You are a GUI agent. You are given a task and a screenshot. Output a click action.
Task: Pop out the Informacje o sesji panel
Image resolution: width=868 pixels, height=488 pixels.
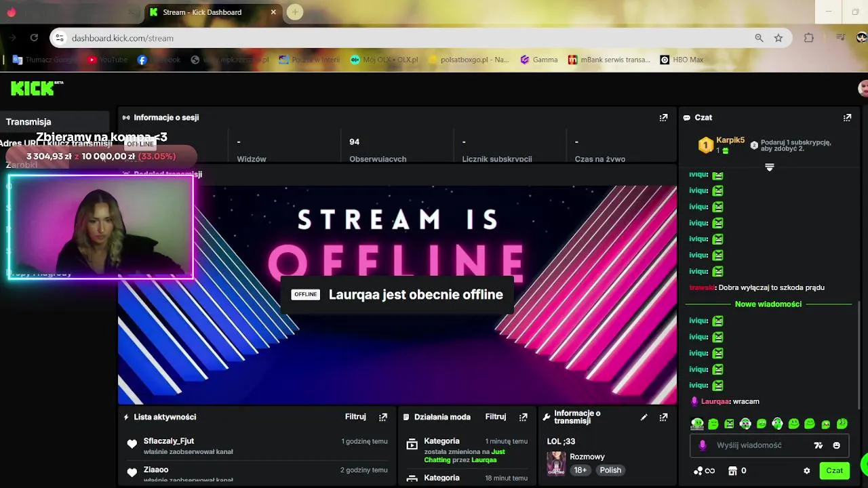pos(663,117)
